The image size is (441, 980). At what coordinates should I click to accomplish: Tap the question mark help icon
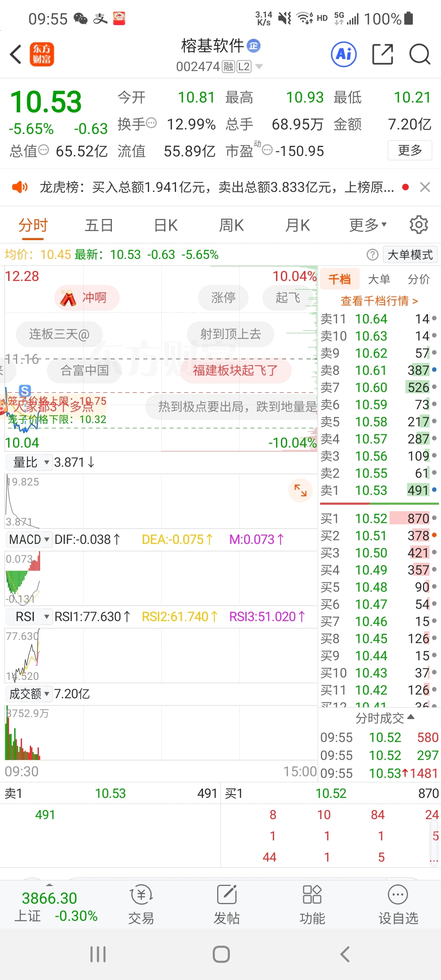(372, 255)
